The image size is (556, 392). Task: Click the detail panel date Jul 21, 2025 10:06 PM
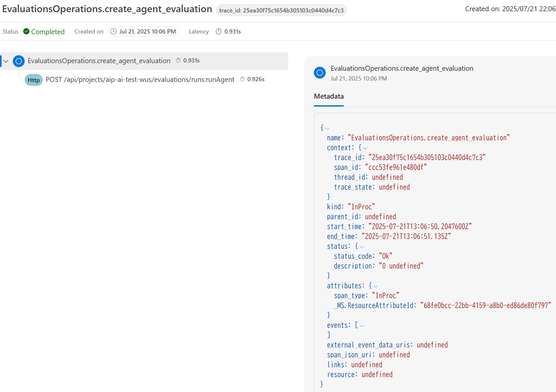(x=359, y=79)
